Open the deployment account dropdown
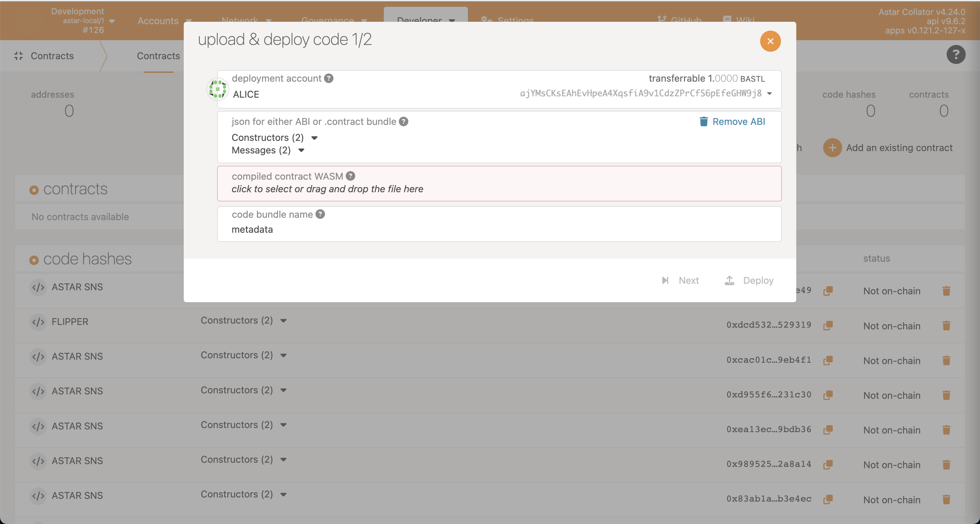Viewport: 980px width, 524px height. pos(769,94)
